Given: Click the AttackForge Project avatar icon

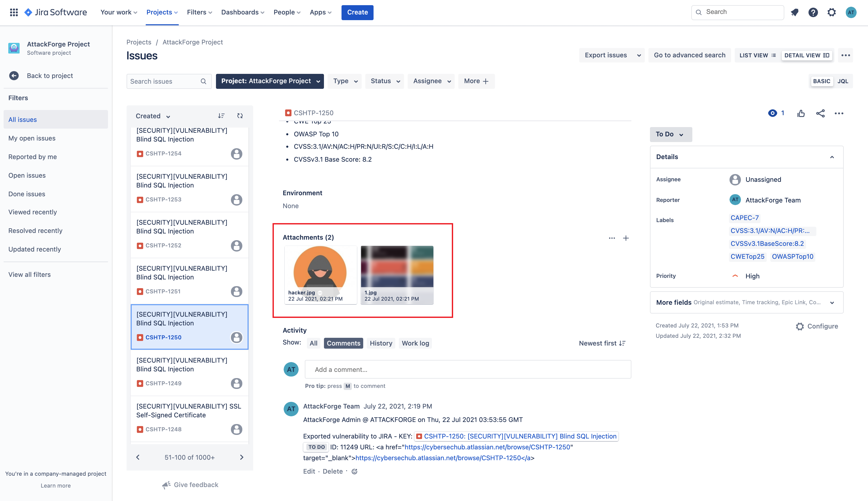Looking at the screenshot, I should point(14,48).
